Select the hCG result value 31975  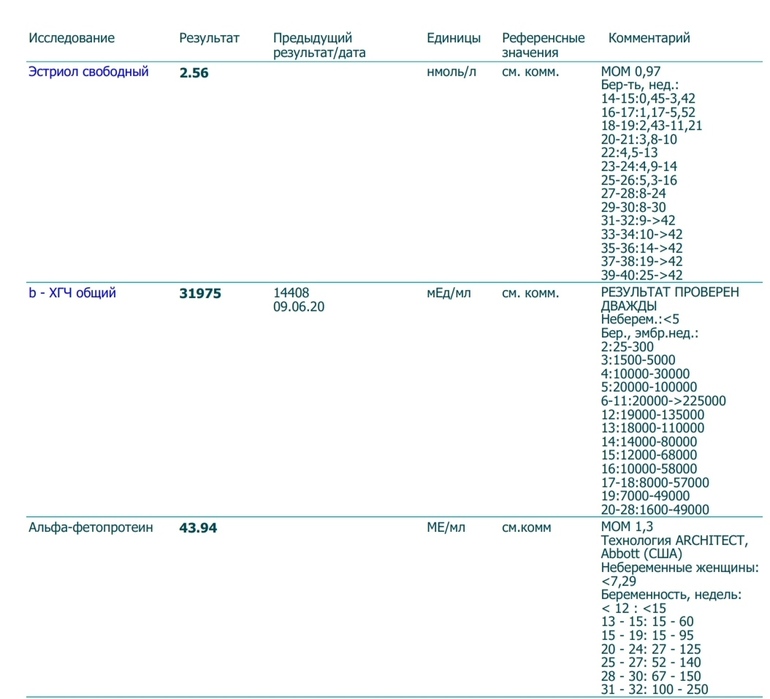click(x=200, y=294)
